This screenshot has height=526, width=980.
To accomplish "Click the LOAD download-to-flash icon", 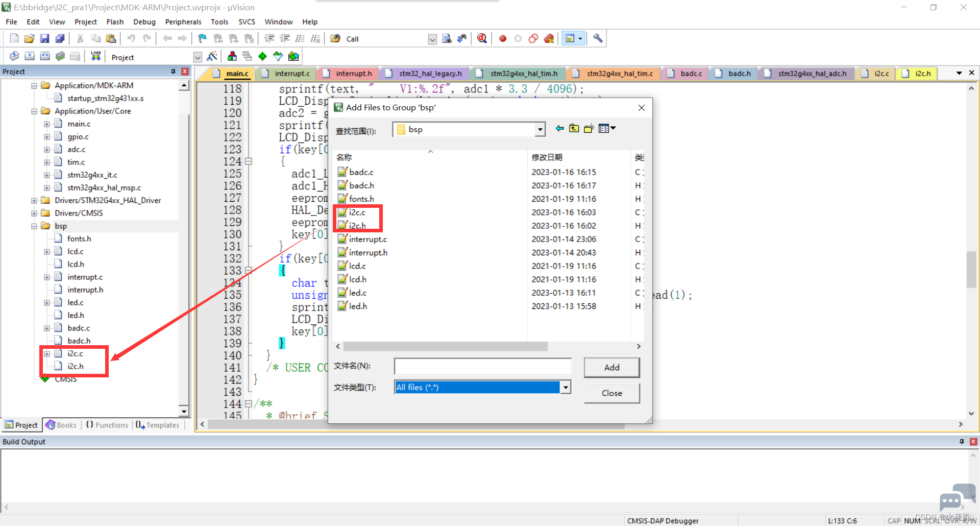I will [95, 56].
